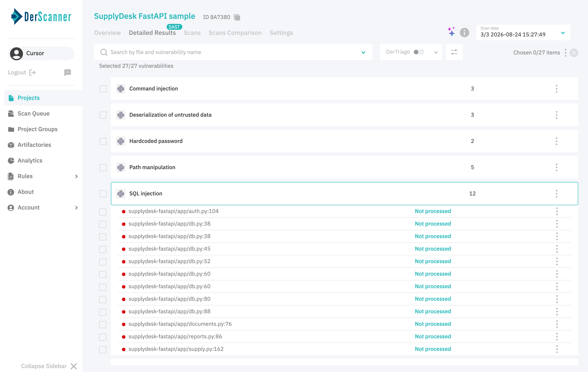Open kebab menu for Deserialization of untrusted data
Screen dimensions: 588x372
tap(556, 115)
